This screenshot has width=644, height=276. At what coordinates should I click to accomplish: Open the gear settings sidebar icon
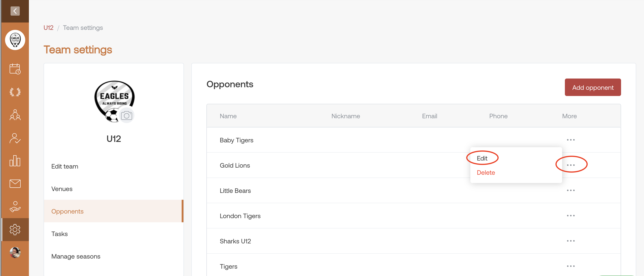[x=15, y=229]
